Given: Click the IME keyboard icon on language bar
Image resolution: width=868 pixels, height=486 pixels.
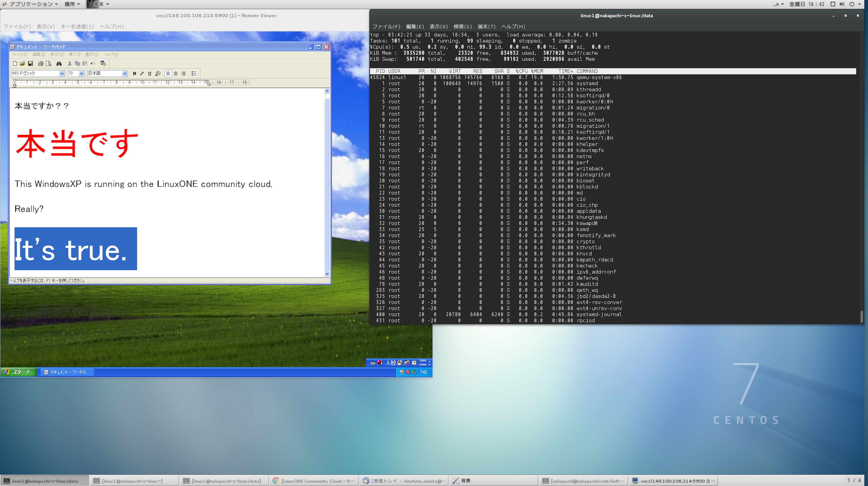Looking at the screenshot, I should [x=373, y=363].
